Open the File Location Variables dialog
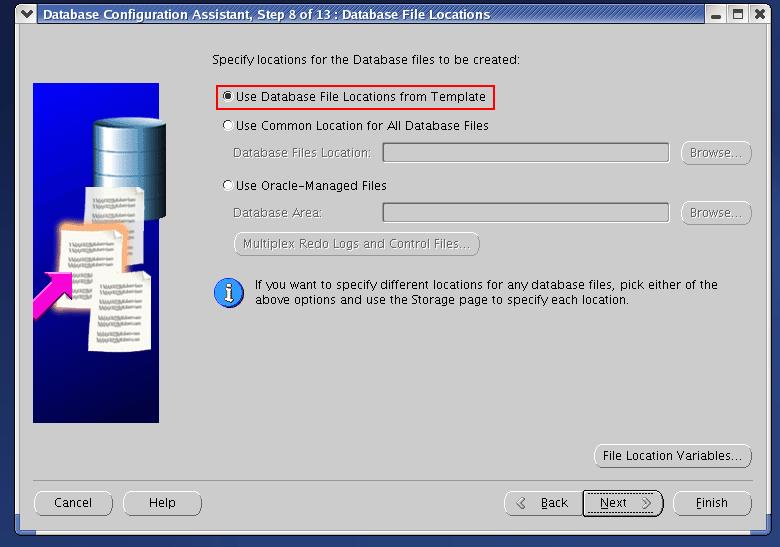The height and width of the screenshot is (547, 780). click(672, 456)
